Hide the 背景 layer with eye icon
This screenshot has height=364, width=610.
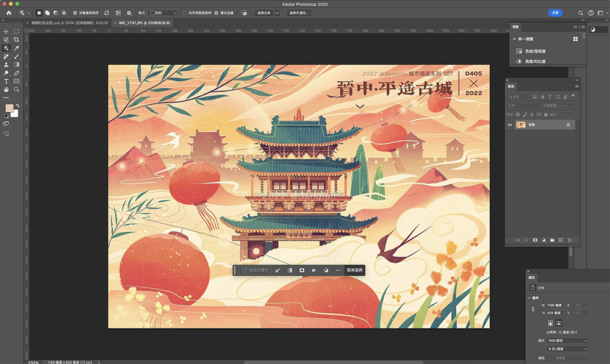click(510, 124)
